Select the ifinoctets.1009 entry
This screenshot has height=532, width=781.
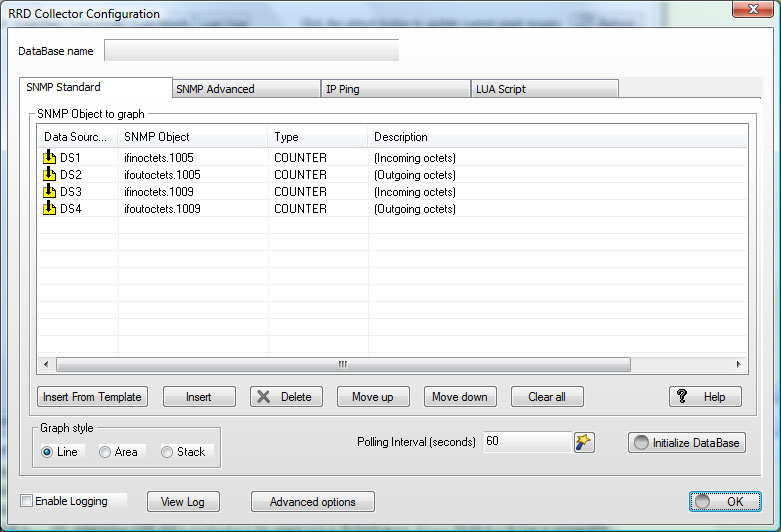tap(159, 191)
